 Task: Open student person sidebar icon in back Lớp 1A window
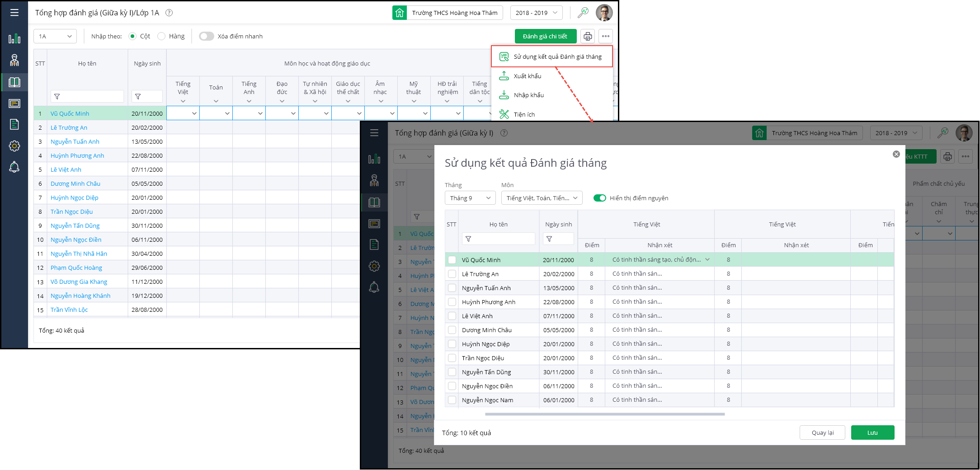[14, 60]
